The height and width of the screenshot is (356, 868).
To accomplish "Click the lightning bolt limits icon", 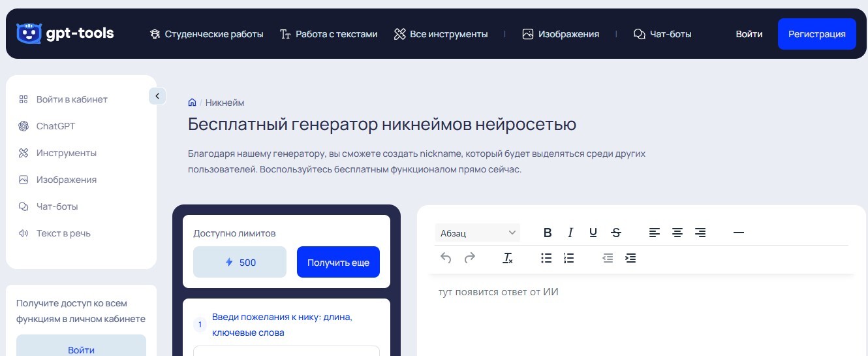I will (x=229, y=262).
